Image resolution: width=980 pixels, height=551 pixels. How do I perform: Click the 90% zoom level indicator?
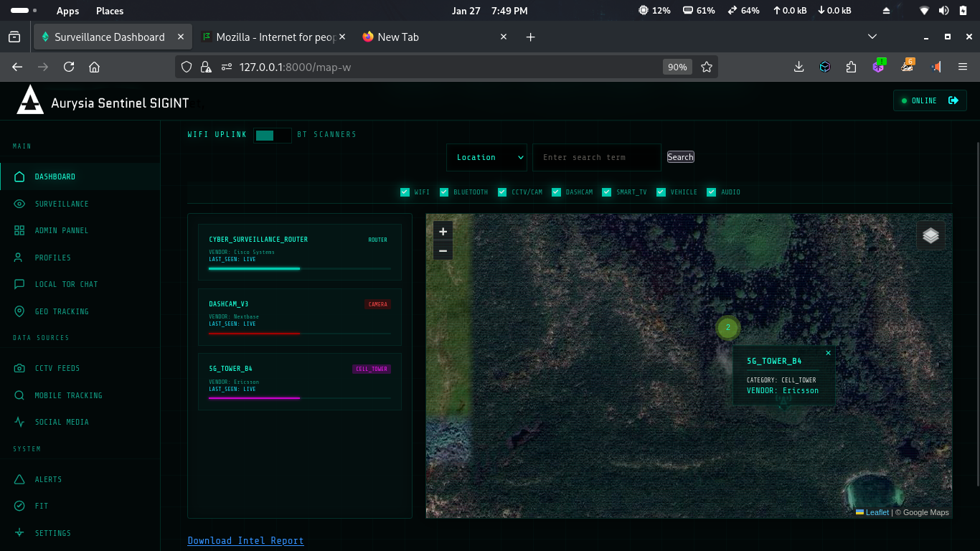(x=677, y=67)
